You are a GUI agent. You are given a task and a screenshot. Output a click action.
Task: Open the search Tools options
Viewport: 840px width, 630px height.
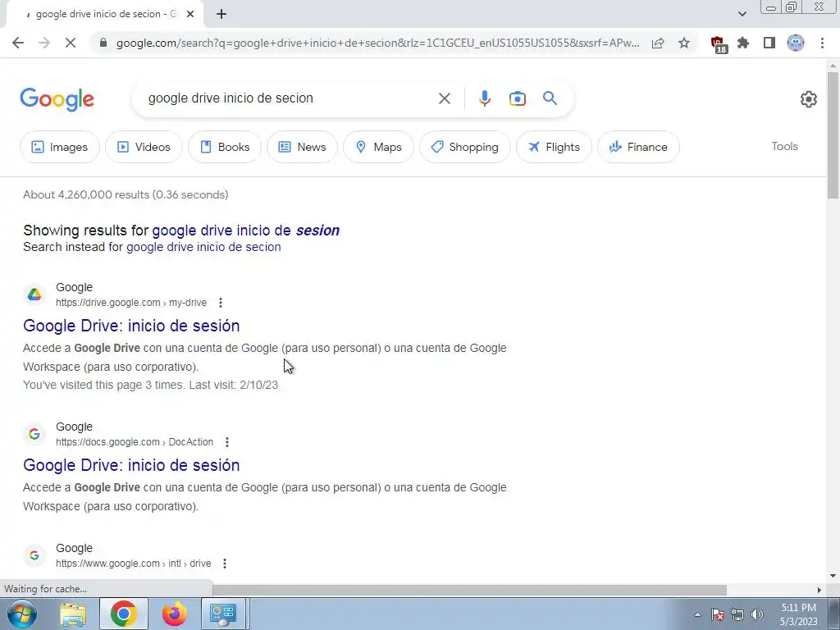[784, 146]
